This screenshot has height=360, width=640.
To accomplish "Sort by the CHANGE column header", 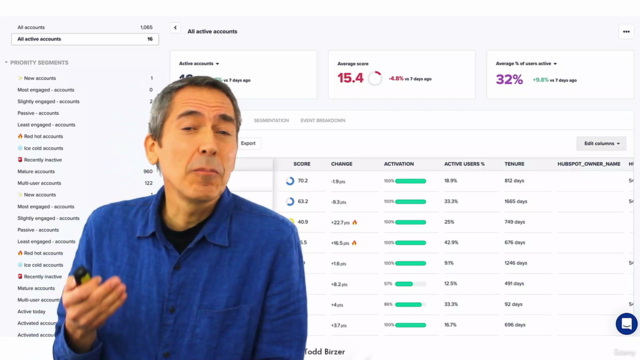I will [342, 164].
